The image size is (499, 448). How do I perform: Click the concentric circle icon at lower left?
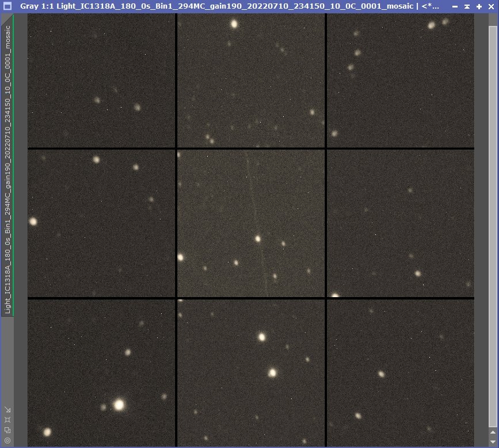click(x=7, y=441)
